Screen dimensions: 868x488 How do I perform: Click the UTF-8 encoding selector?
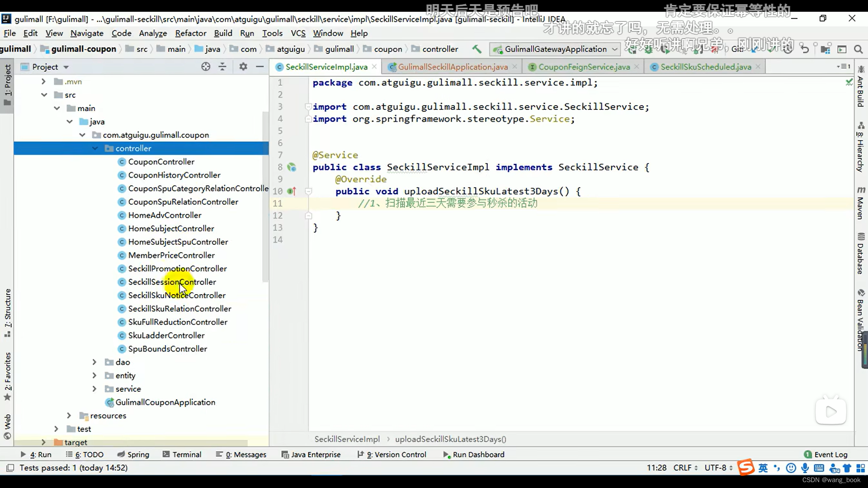pyautogui.click(x=718, y=468)
